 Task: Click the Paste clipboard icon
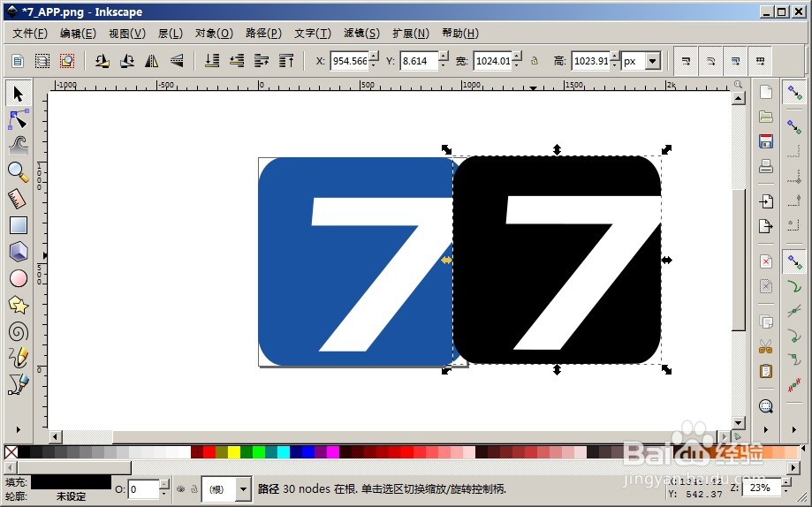tap(766, 371)
